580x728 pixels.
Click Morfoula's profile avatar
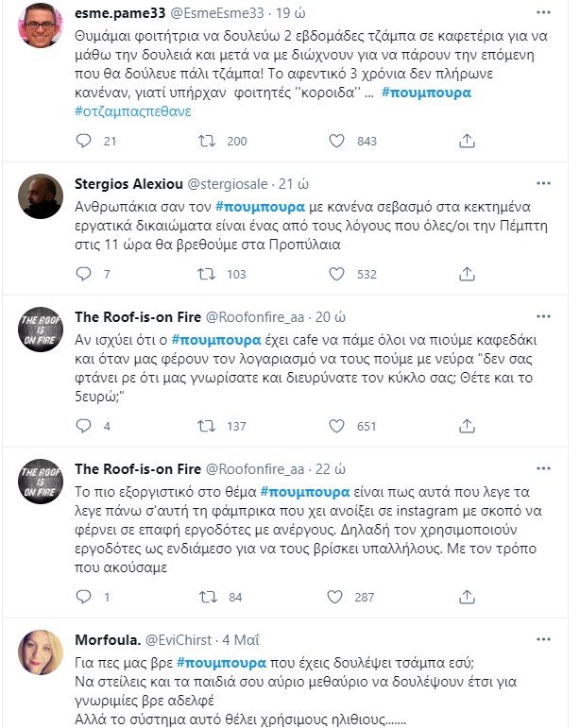(41, 652)
